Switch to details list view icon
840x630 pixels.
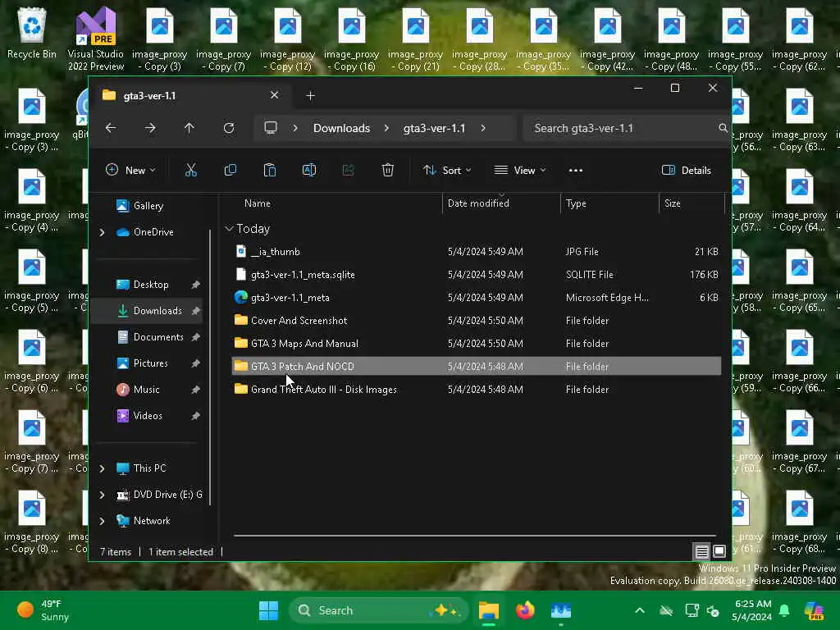(701, 551)
